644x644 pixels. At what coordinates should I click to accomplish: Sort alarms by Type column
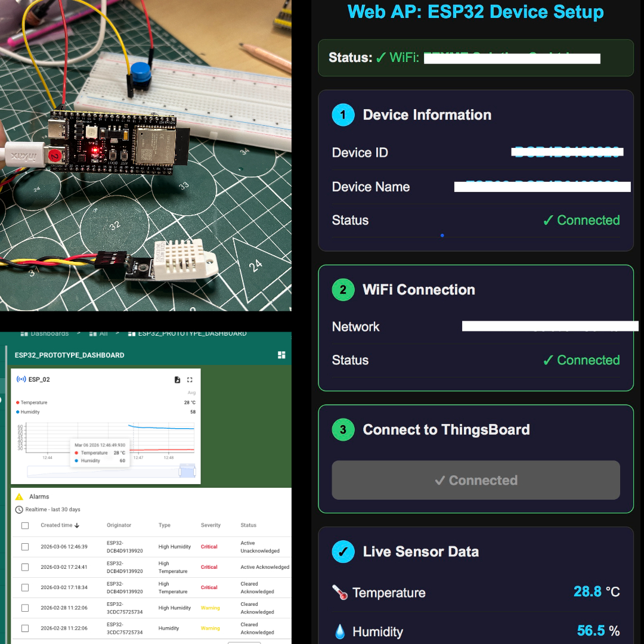tap(165, 525)
